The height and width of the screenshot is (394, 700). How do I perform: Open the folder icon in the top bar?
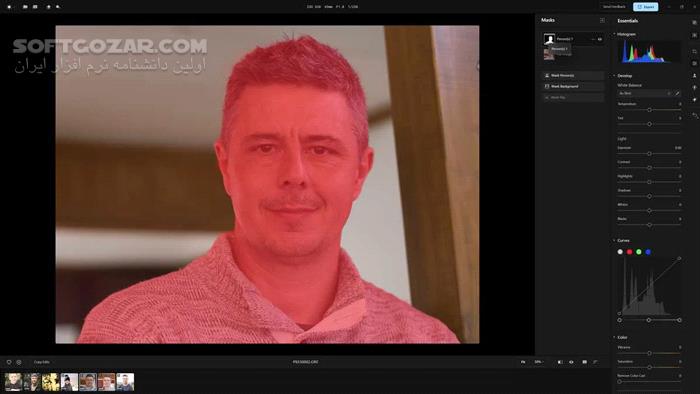pos(25,7)
